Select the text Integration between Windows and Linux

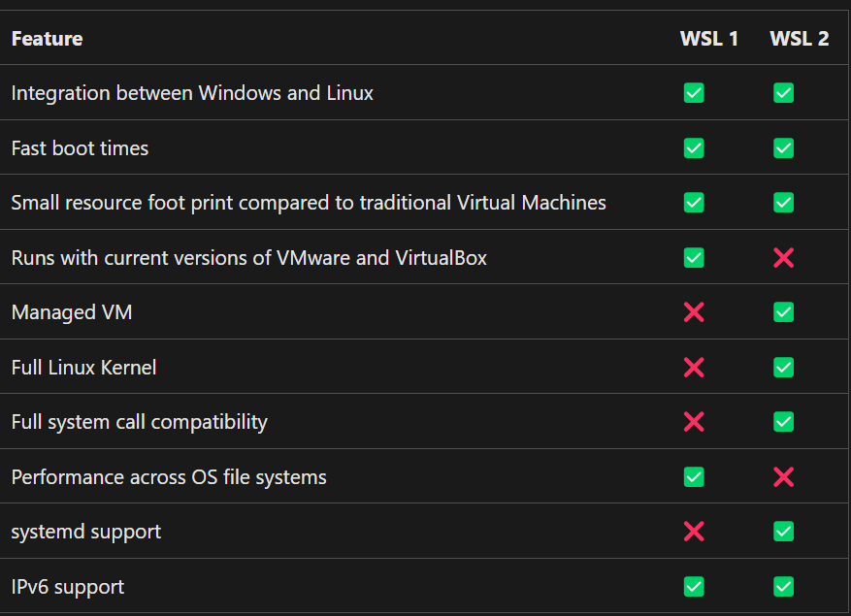(x=192, y=93)
